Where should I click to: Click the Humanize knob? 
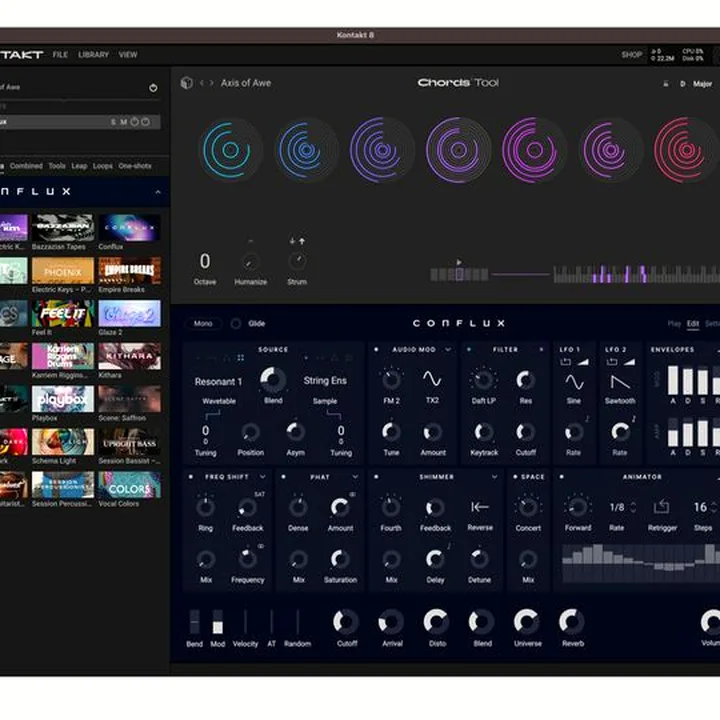(x=250, y=262)
